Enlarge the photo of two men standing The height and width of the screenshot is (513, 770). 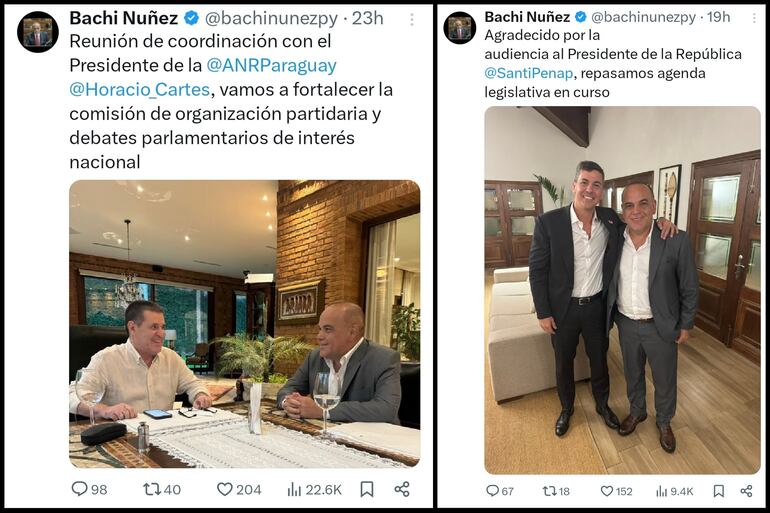[x=622, y=290]
